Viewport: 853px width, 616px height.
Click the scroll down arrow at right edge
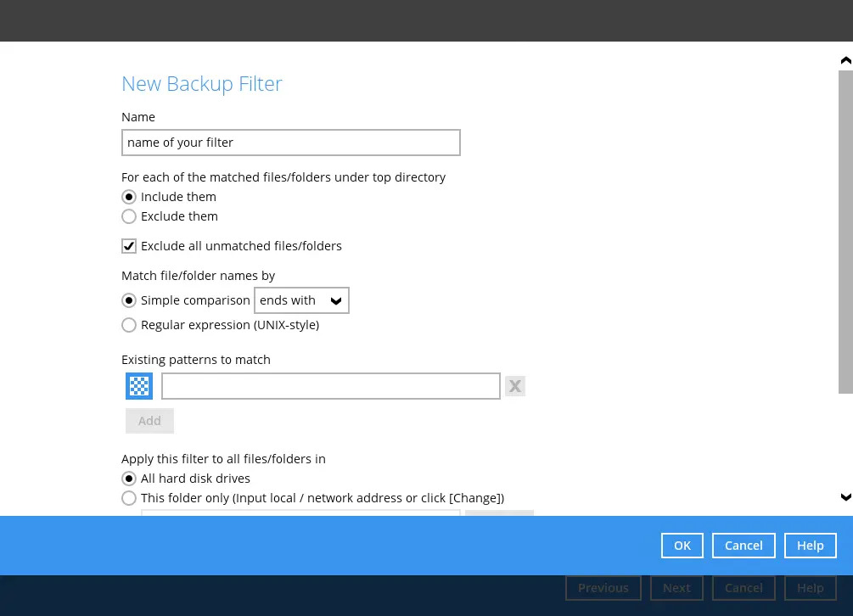[x=845, y=497]
